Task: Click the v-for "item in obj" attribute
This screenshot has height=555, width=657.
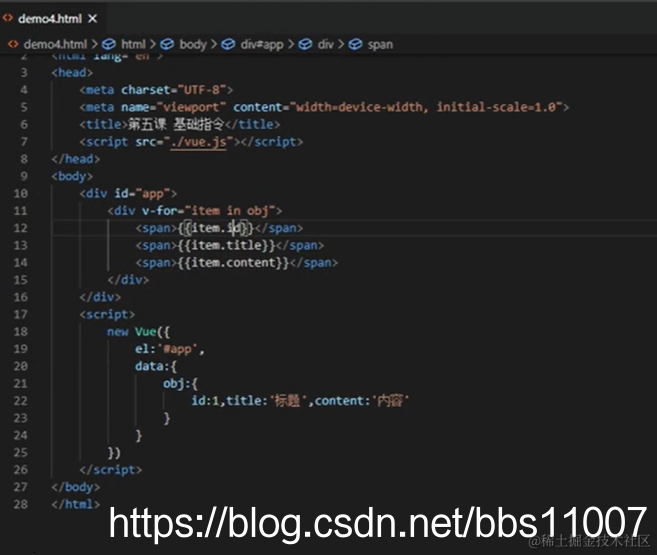Action: [209, 210]
